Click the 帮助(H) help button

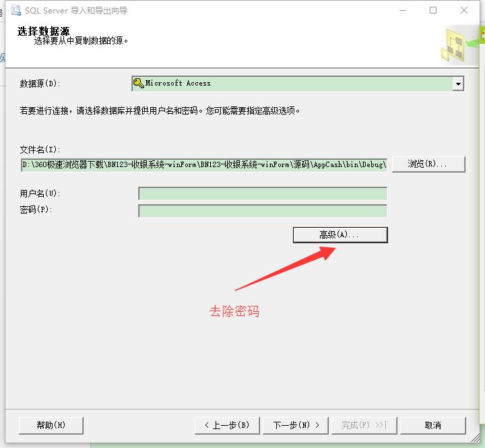click(51, 425)
